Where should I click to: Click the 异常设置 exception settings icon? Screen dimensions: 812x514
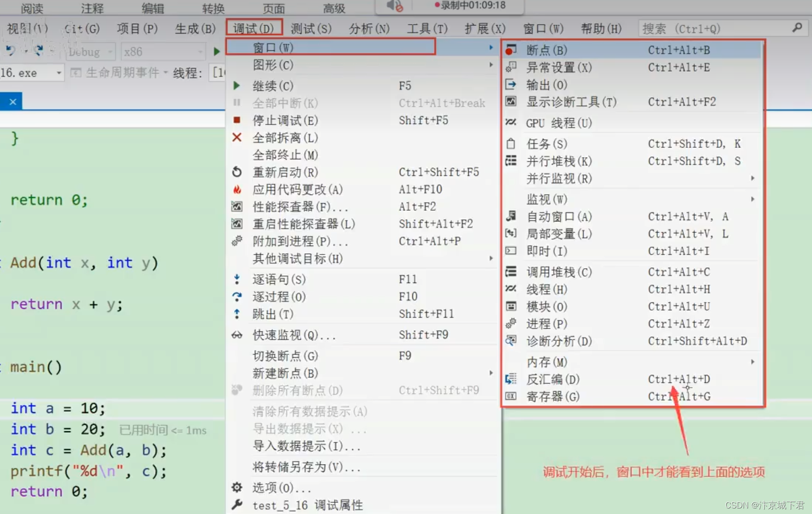(511, 67)
